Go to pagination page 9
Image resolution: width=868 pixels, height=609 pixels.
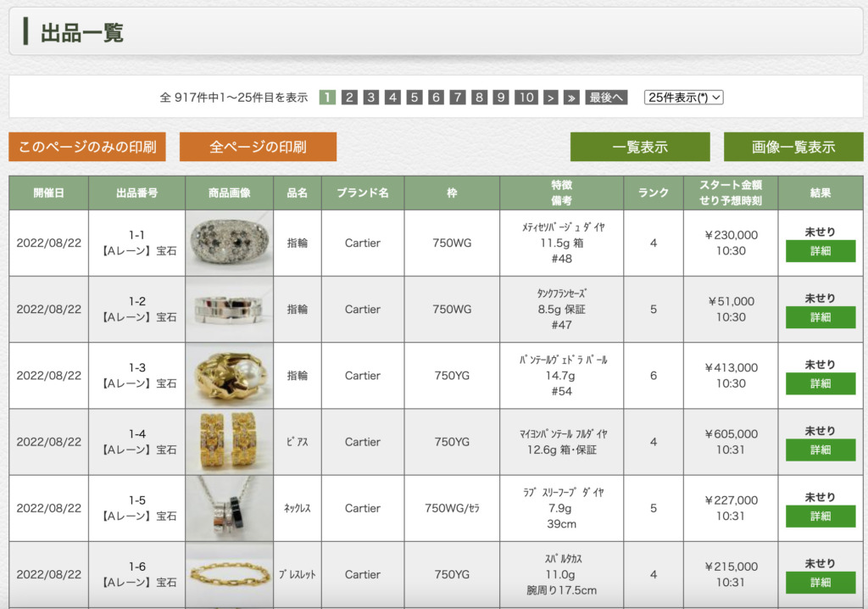500,98
